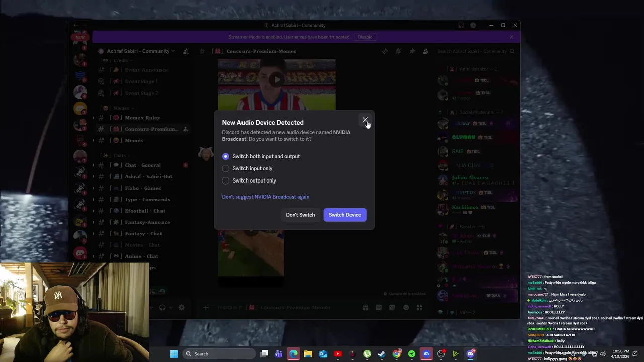Click the plus attach button in message bar

pos(205,307)
